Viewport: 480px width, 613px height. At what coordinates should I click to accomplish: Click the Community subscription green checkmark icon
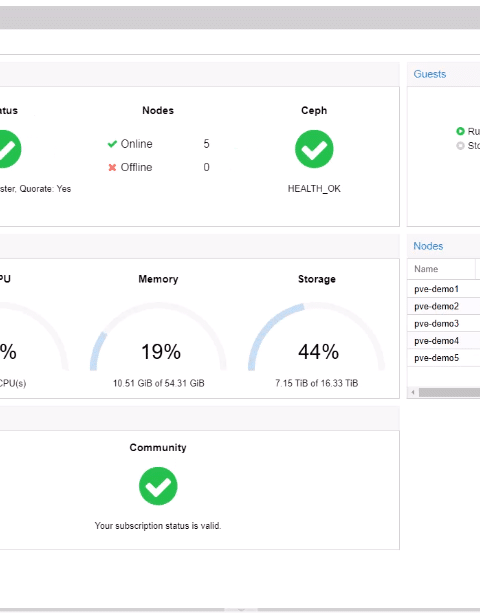[x=158, y=486]
